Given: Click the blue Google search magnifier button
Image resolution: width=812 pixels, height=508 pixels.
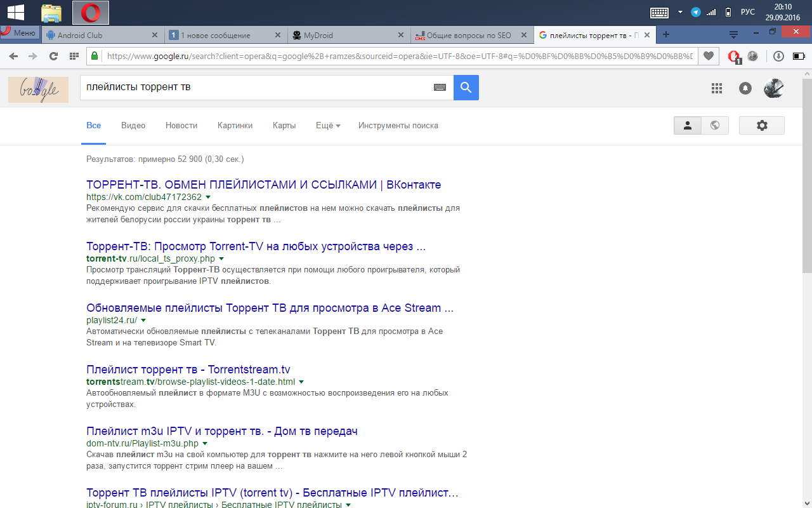Looking at the screenshot, I should click(x=466, y=88).
